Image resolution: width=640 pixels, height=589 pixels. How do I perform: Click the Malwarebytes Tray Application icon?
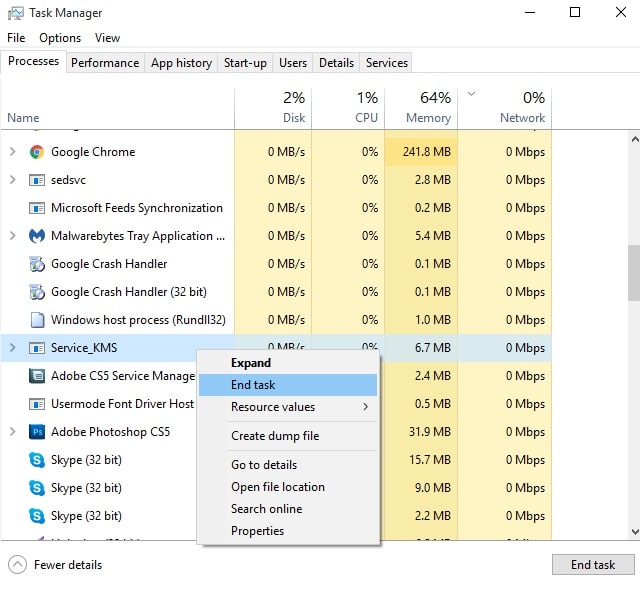[37, 236]
